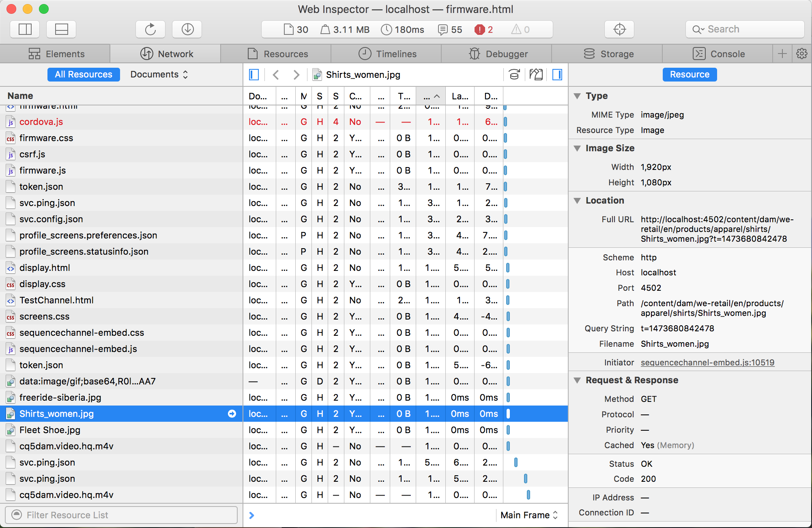Viewport: 812px width, 528px height.
Task: Click the back navigation arrow
Action: [x=276, y=75]
